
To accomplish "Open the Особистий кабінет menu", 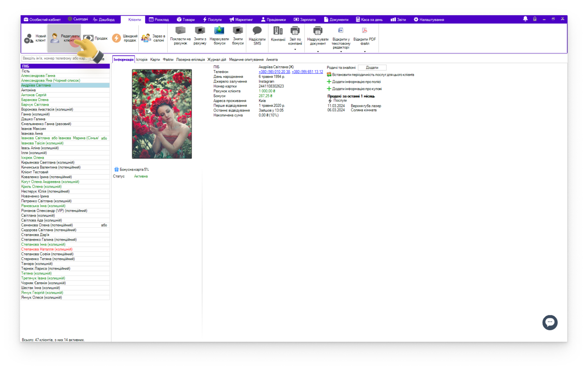I will tap(42, 20).
